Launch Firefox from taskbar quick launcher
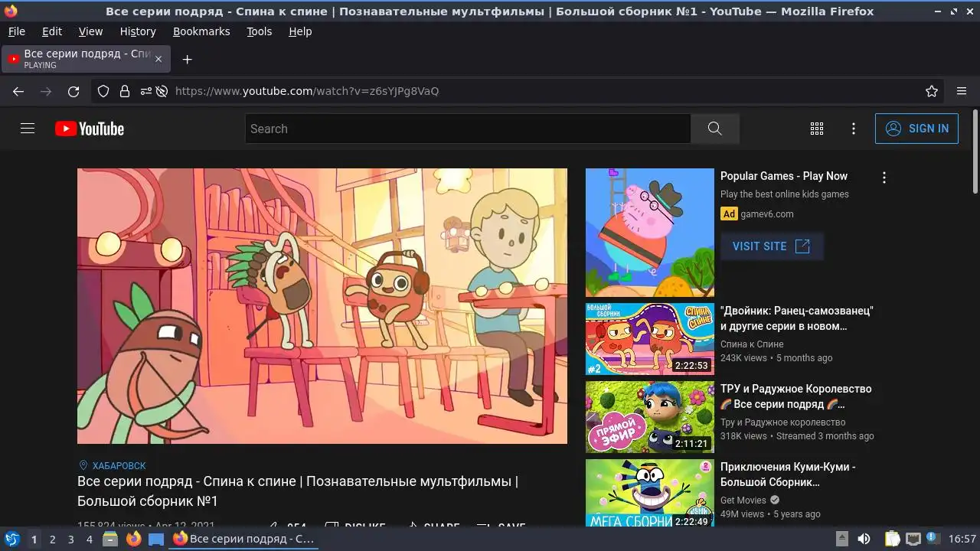980x551 pixels. coord(134,539)
